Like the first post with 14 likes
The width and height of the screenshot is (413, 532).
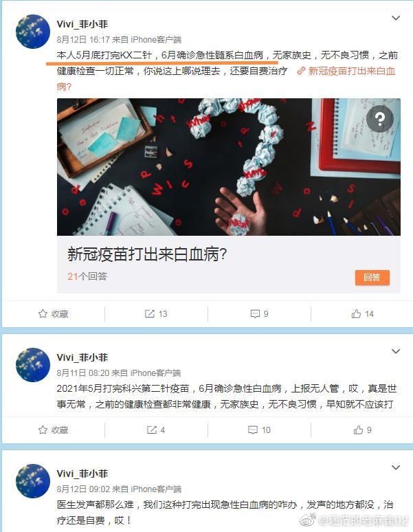(356, 314)
